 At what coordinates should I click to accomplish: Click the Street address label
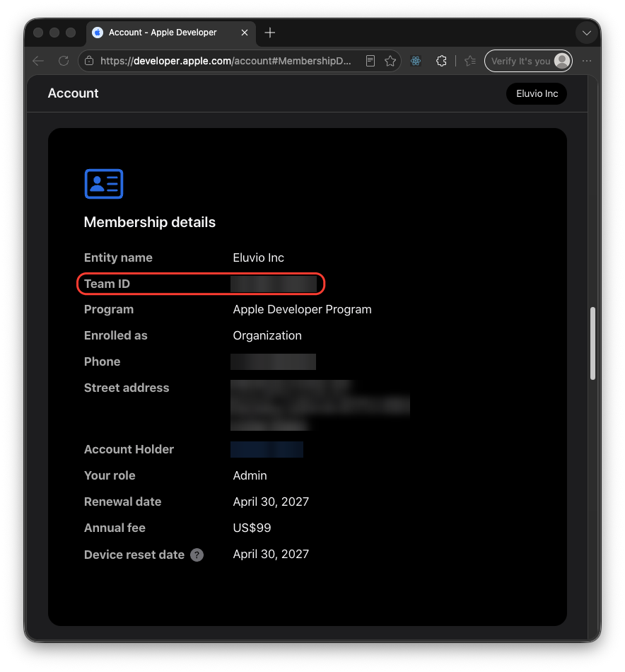(x=127, y=388)
